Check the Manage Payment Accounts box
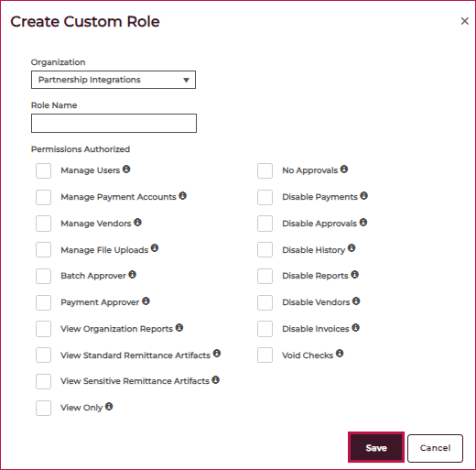This screenshot has width=476, height=470. point(43,197)
